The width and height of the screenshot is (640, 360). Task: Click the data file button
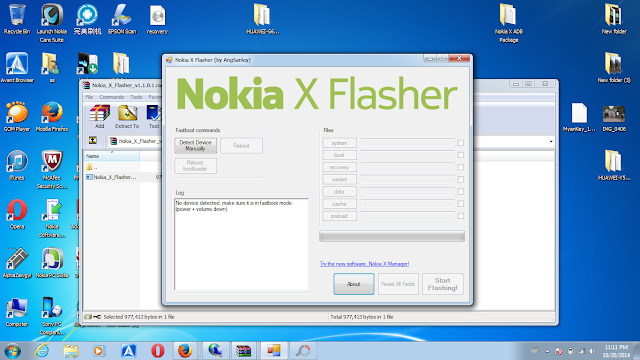340,192
